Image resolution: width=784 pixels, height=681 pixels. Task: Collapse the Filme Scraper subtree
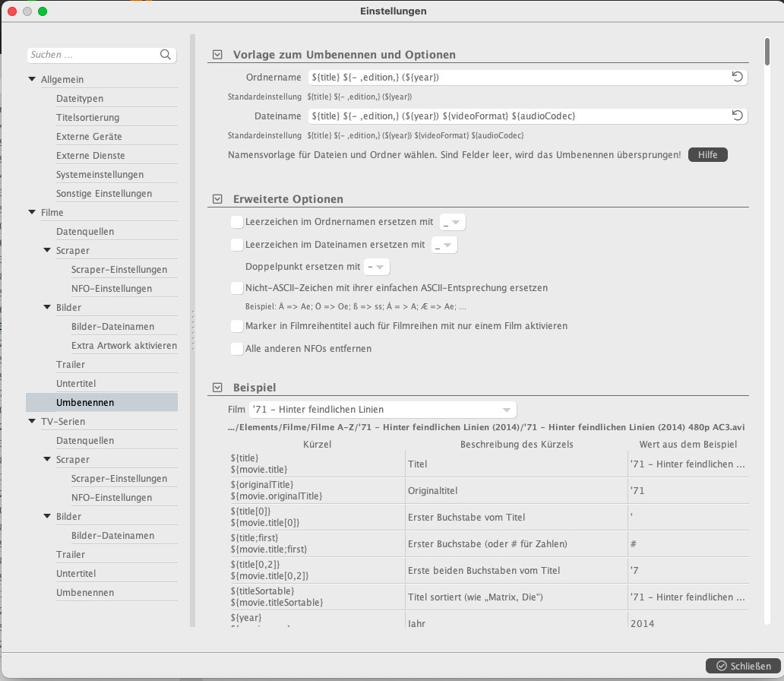pyautogui.click(x=47, y=250)
